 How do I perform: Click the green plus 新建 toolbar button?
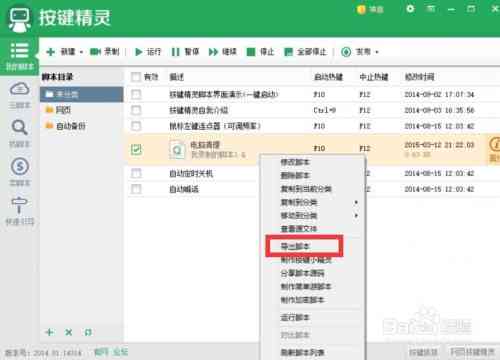pyautogui.click(x=61, y=52)
